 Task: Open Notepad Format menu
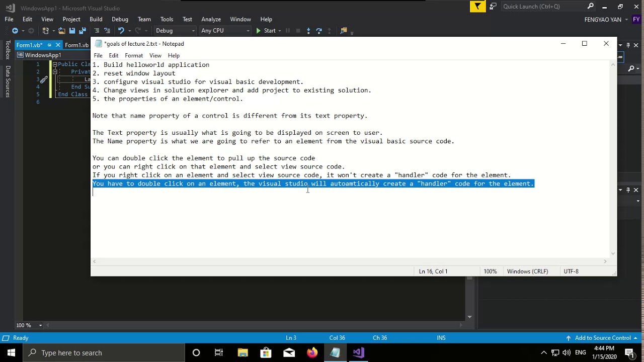(x=134, y=55)
